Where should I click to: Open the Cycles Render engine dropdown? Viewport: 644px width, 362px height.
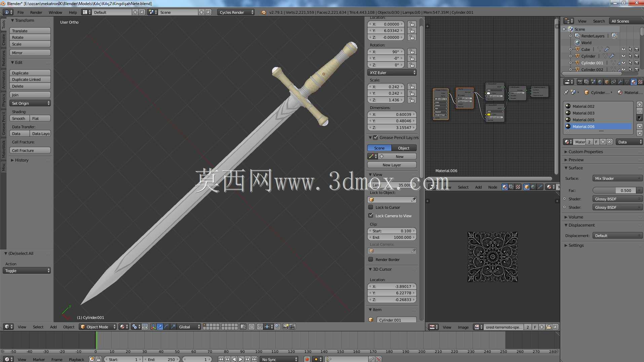236,12
